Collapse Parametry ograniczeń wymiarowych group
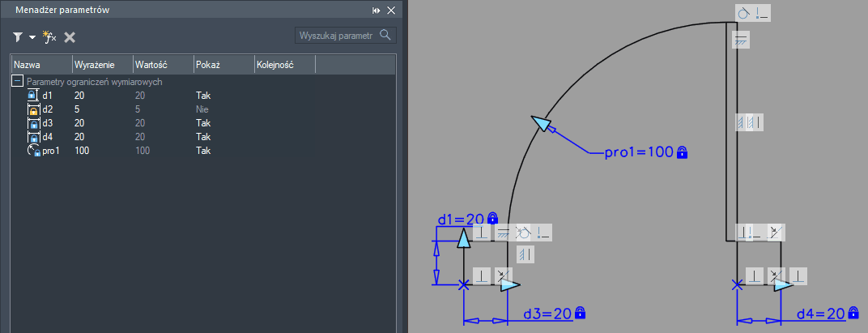 [x=16, y=82]
